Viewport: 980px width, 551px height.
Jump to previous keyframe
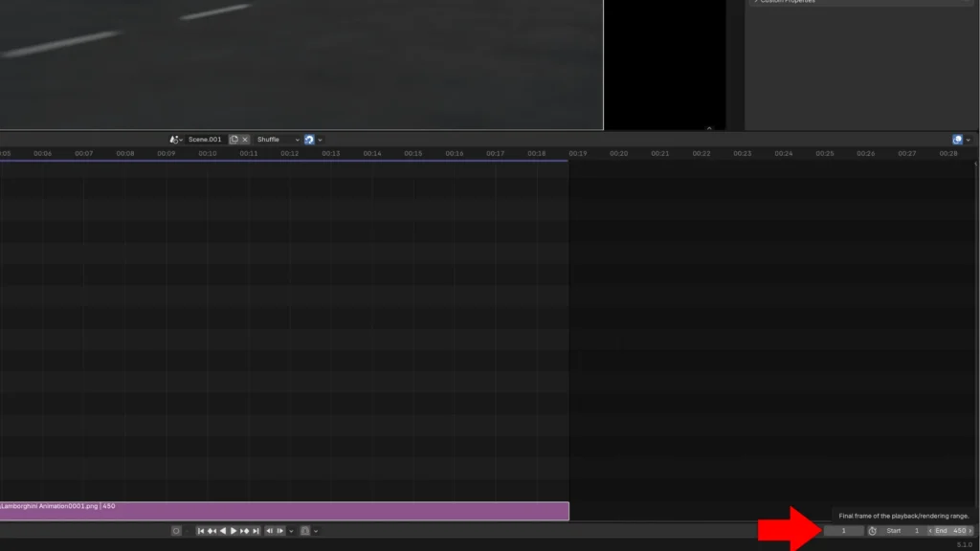[212, 530]
